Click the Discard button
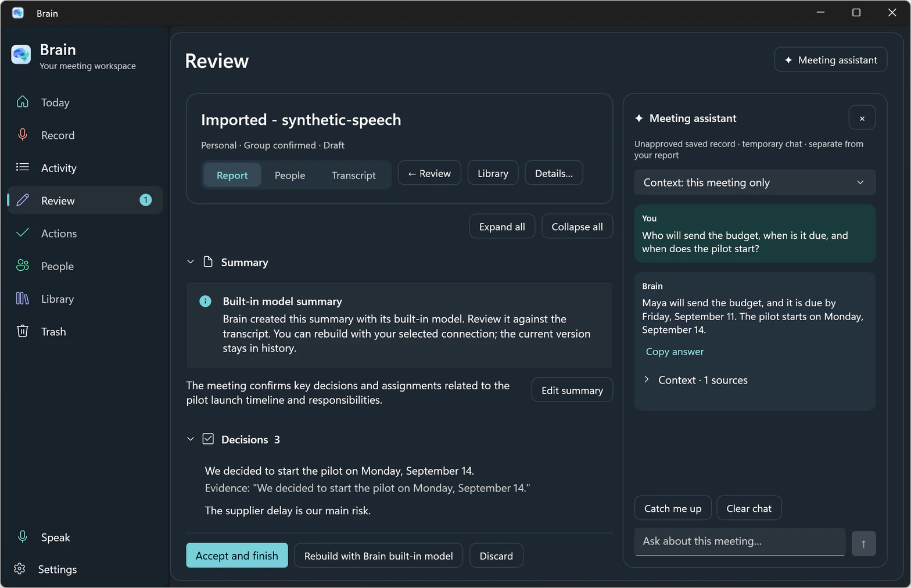 tap(496, 555)
